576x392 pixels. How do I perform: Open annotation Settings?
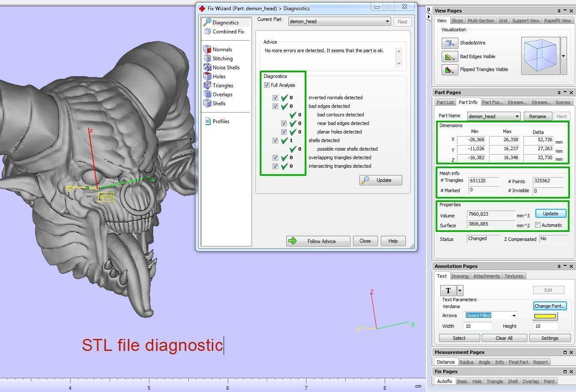click(550, 338)
